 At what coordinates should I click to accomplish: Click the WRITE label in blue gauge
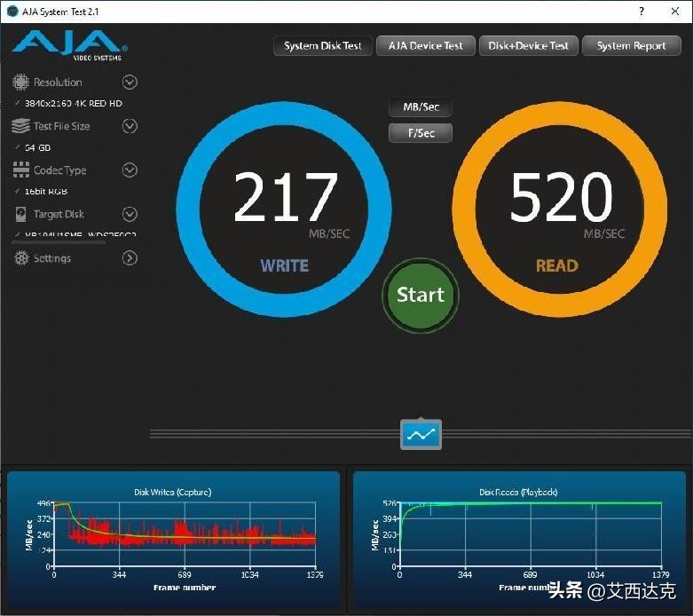coord(285,265)
